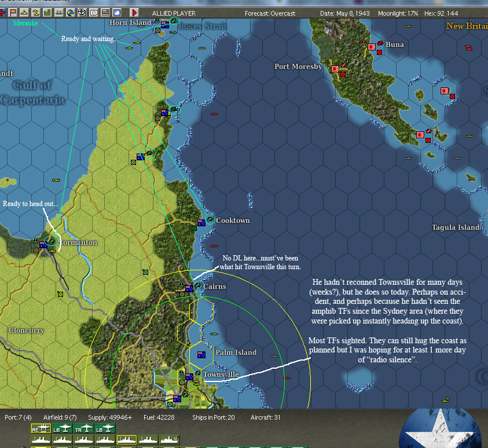Click the Port Moresby Japanese base flag

335,69
